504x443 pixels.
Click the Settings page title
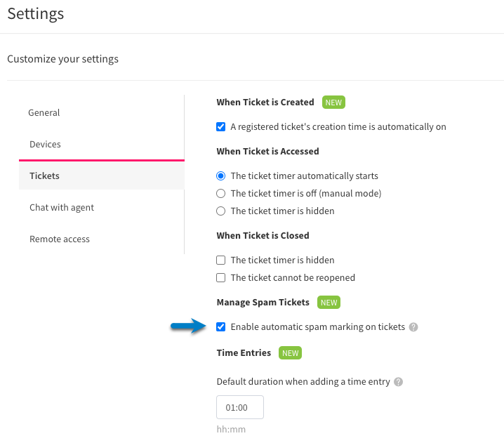click(x=36, y=14)
